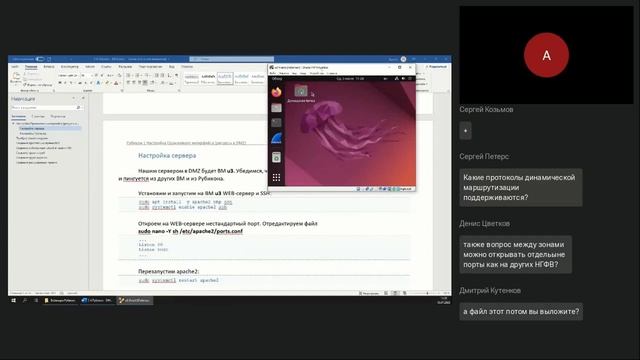Select the first style in styles gallery

(x=191, y=78)
